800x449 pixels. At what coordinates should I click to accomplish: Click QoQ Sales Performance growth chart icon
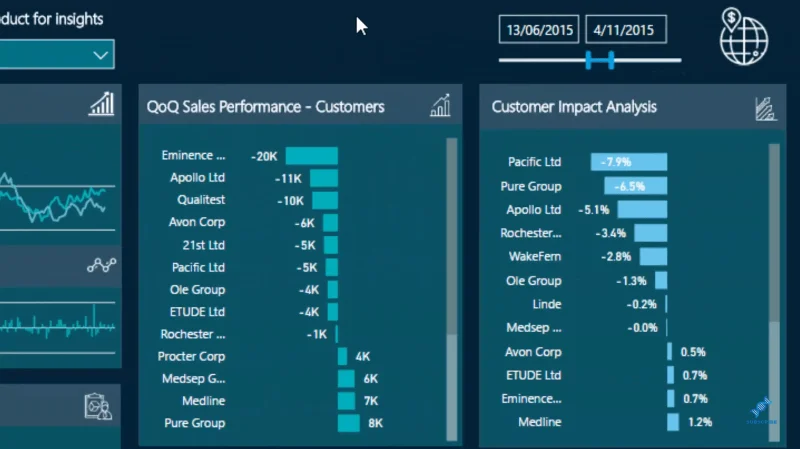(x=440, y=106)
